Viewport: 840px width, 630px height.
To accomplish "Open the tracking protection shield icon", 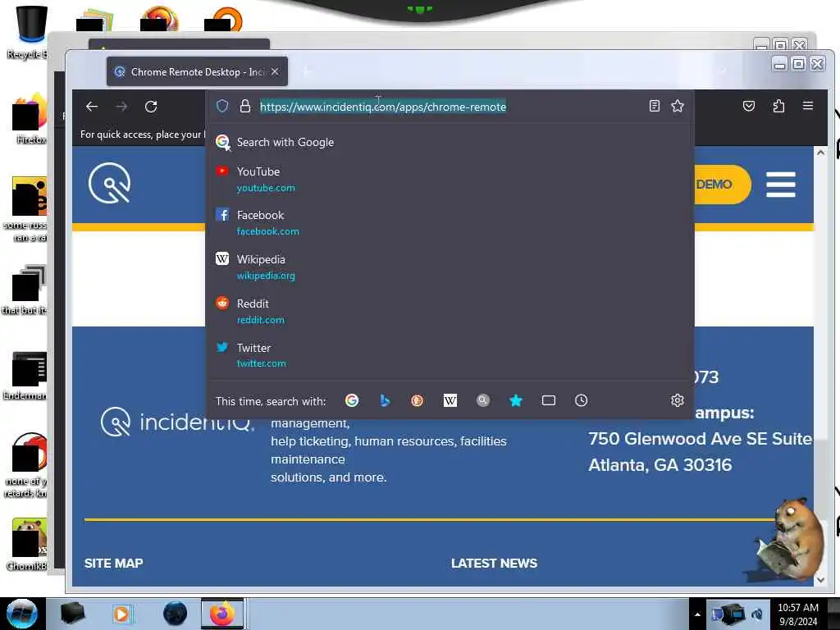I will [x=222, y=106].
